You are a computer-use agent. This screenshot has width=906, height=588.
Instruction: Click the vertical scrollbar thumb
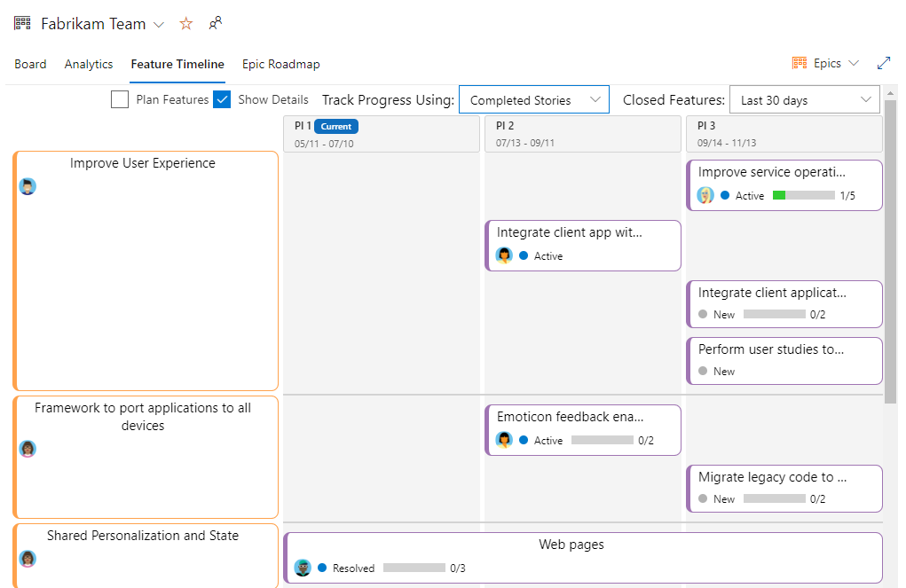click(890, 251)
